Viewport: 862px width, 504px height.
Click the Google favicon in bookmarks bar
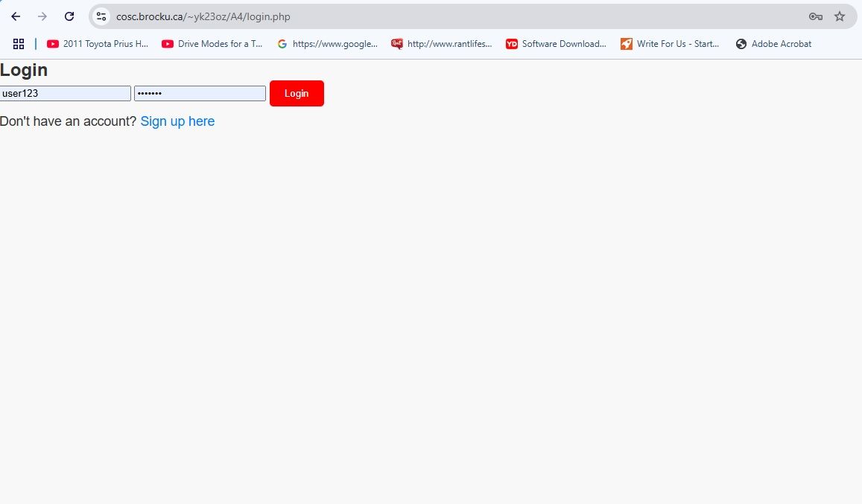pyautogui.click(x=282, y=43)
